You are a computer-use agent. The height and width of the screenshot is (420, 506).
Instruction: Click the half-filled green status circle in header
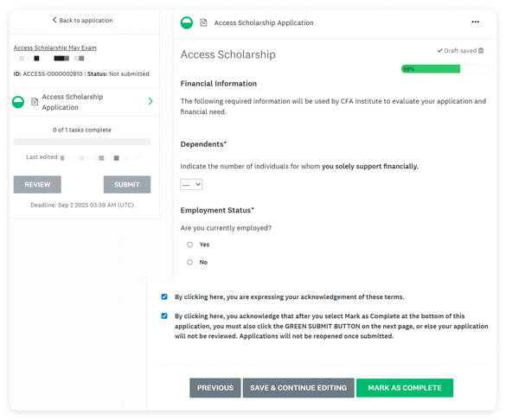[187, 22]
